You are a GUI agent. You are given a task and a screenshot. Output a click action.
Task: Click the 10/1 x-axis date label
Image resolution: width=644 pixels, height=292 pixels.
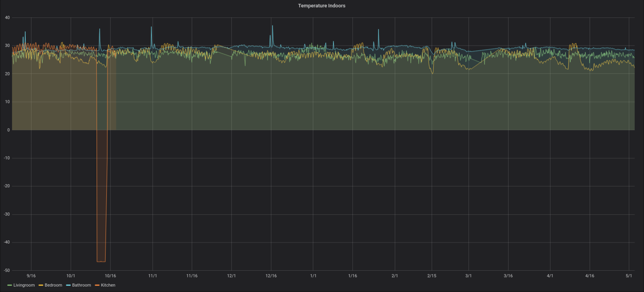click(x=71, y=276)
